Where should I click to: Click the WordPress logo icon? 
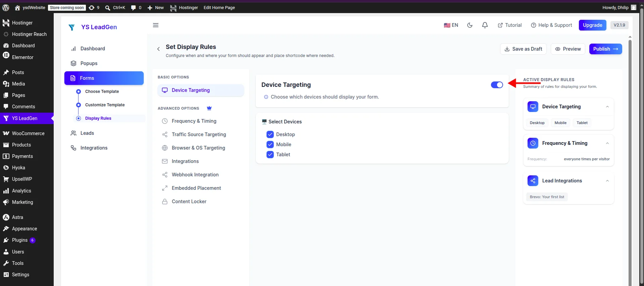click(6, 7)
